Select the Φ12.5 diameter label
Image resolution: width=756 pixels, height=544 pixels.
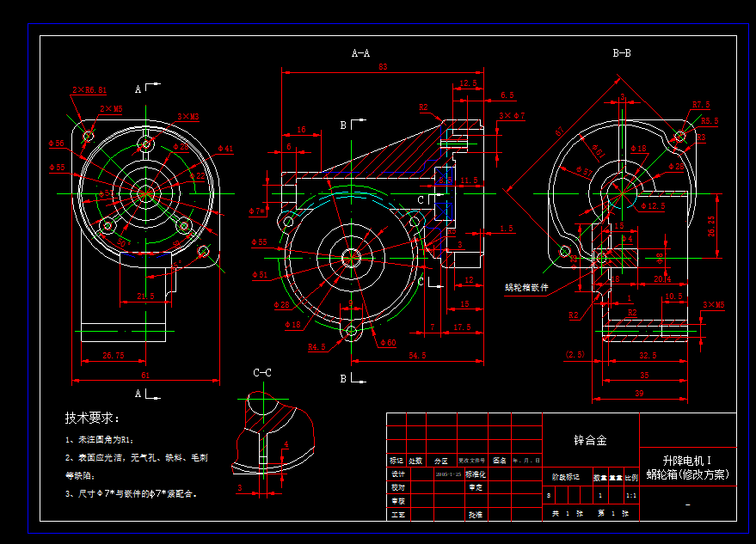tap(653, 206)
